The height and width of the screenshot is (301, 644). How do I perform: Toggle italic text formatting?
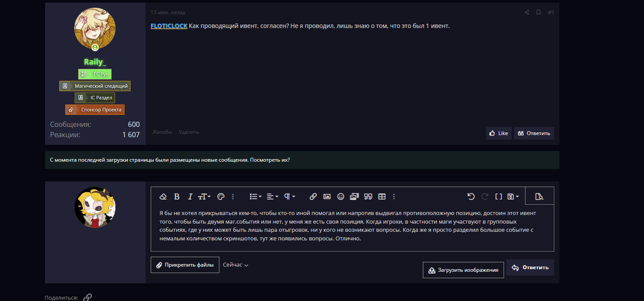coord(190,197)
